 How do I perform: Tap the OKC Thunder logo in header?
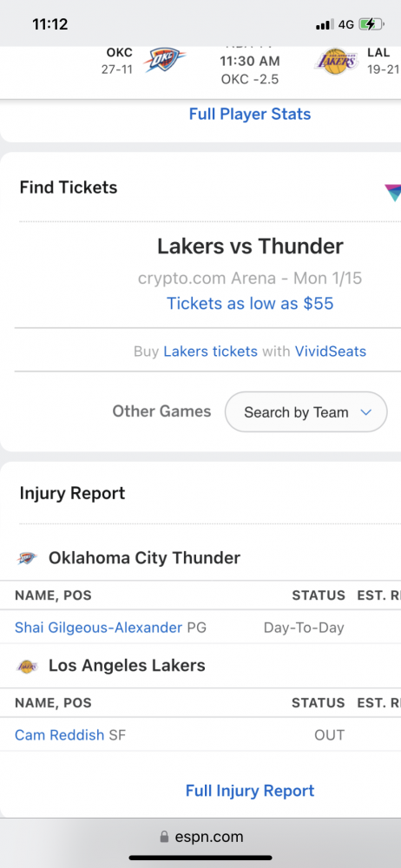click(165, 61)
